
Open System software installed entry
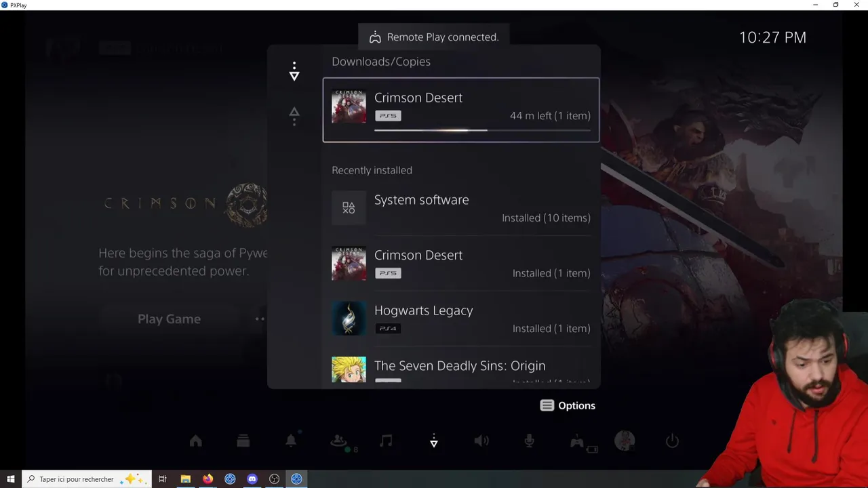coord(461,208)
